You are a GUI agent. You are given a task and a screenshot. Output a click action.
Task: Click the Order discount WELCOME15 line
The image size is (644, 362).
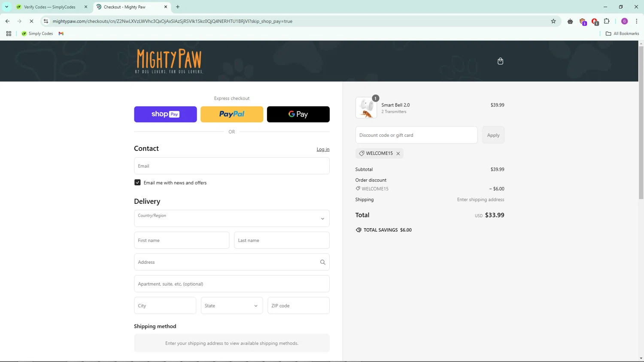(430, 189)
